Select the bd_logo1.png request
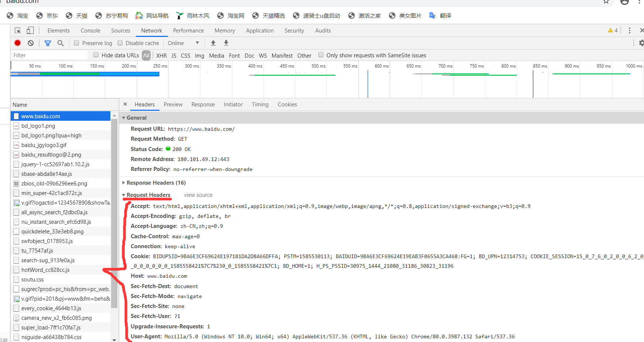This screenshot has height=342, width=644. 61,126
